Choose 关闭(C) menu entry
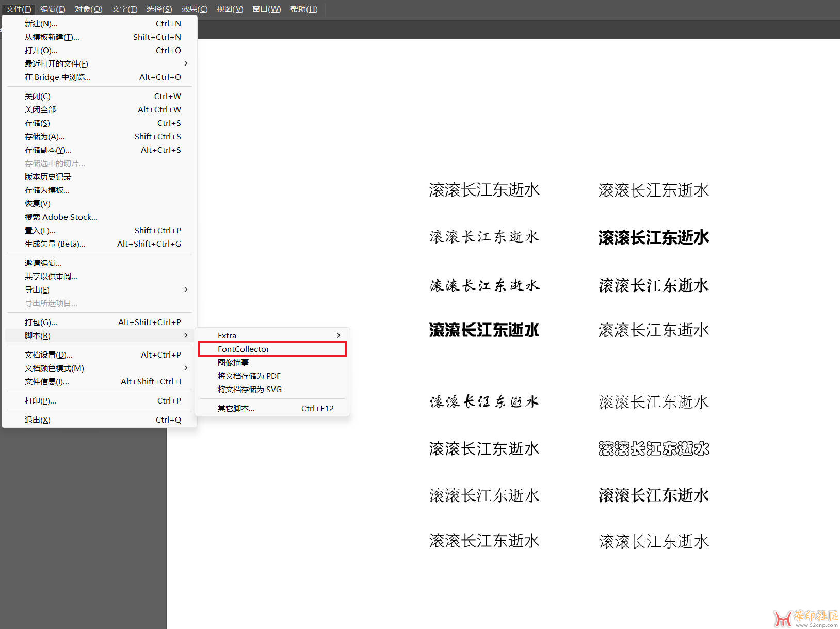The width and height of the screenshot is (840, 629). [x=100, y=96]
